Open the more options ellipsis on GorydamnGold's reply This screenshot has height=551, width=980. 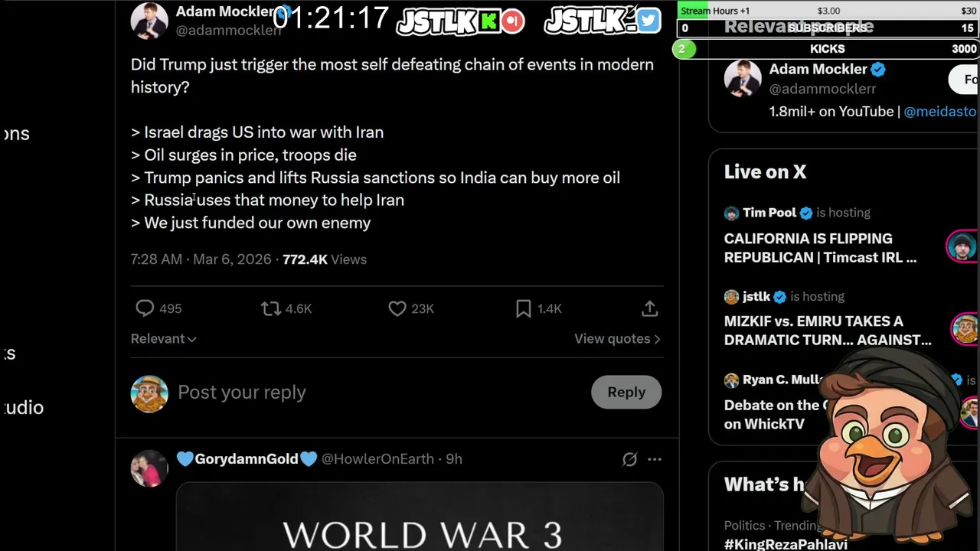pos(655,459)
